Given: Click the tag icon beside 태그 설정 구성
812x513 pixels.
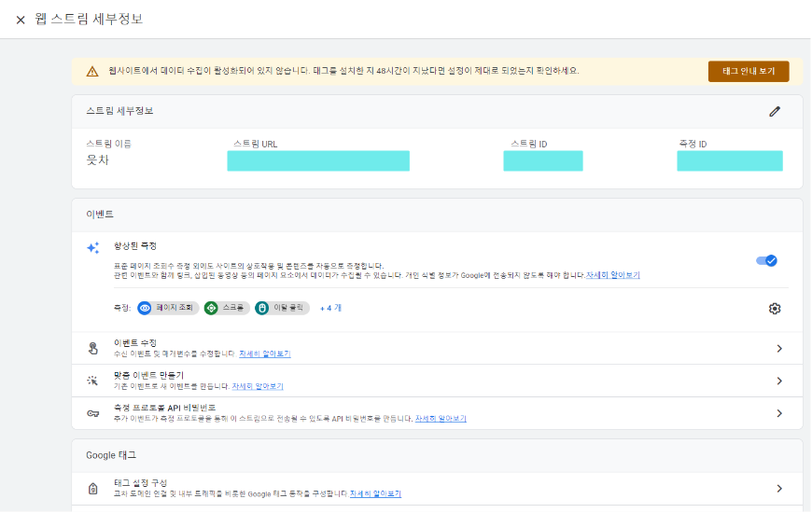Looking at the screenshot, I should click(92, 488).
